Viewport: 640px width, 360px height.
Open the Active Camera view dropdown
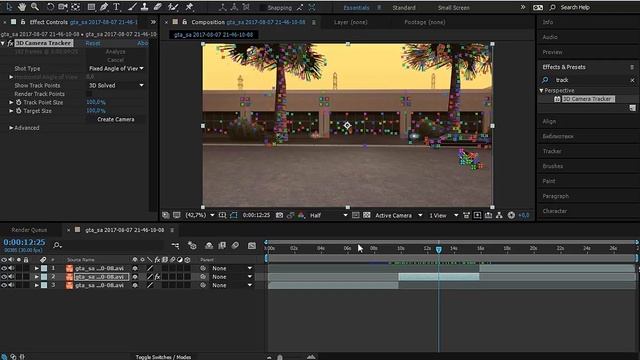398,215
